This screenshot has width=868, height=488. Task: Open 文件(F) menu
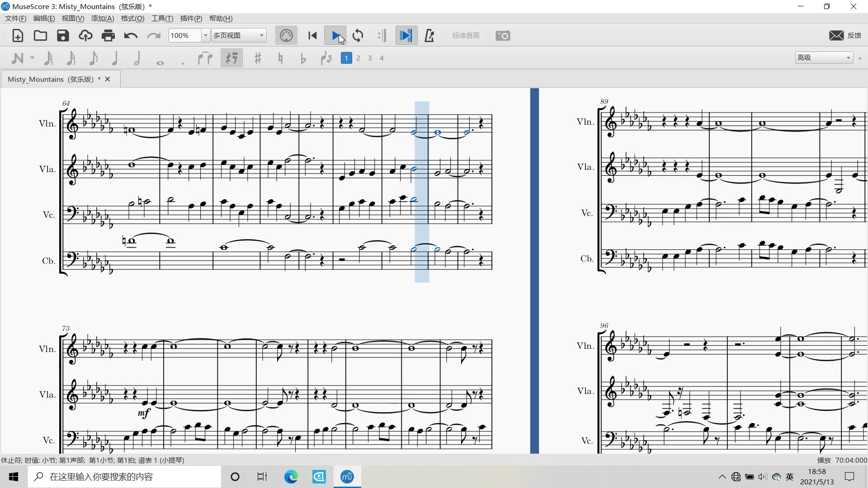tap(16, 19)
